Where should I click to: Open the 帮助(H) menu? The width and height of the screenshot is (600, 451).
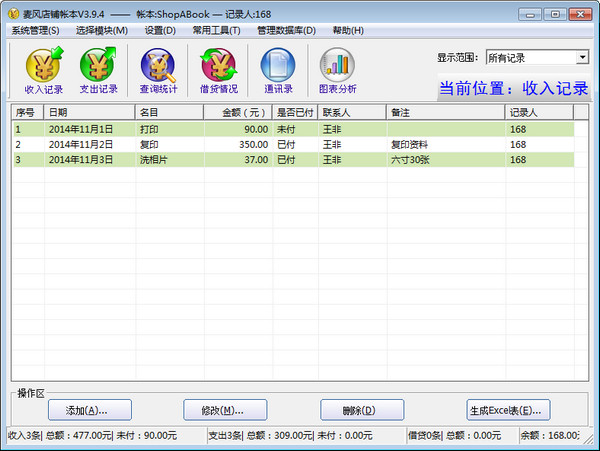pyautogui.click(x=348, y=31)
